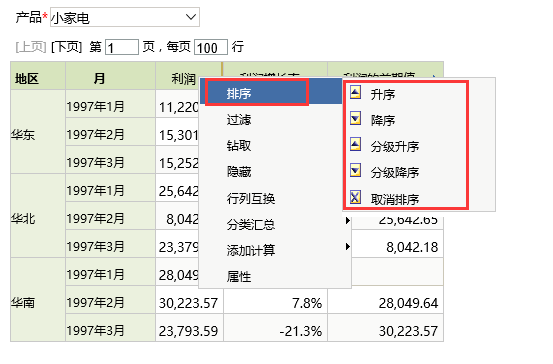Screen dimensions: 553x364
Task: Click the descending sort icon beside 降序
Action: click(355, 119)
